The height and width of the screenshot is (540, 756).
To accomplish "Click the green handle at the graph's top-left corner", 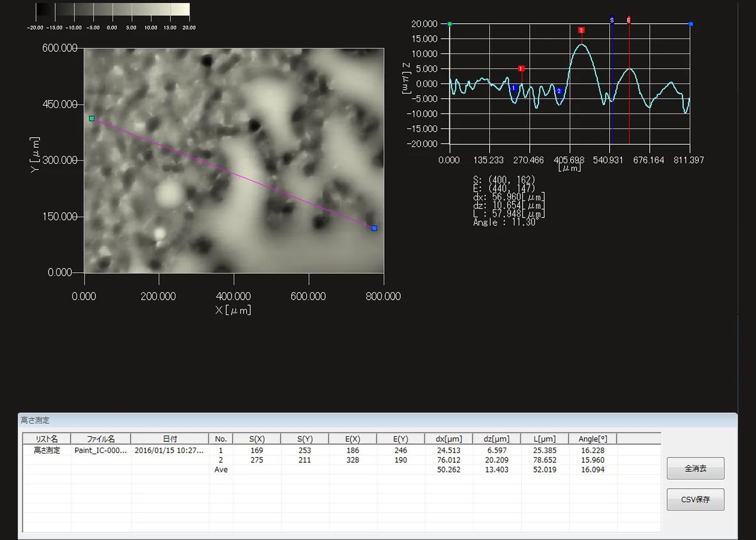I will [449, 24].
